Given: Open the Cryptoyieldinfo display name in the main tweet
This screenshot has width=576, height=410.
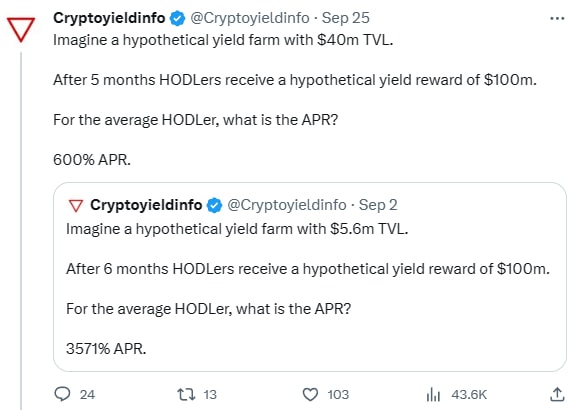Looking at the screenshot, I should click(x=109, y=18).
